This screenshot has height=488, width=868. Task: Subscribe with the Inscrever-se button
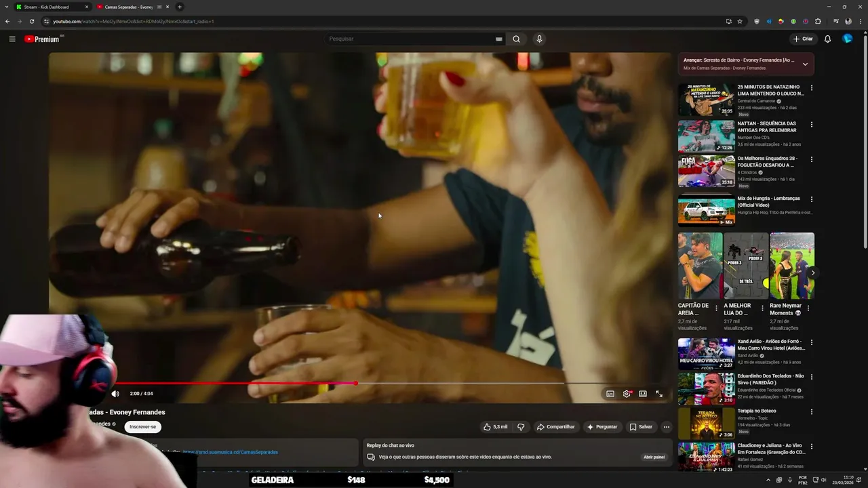pyautogui.click(x=142, y=427)
